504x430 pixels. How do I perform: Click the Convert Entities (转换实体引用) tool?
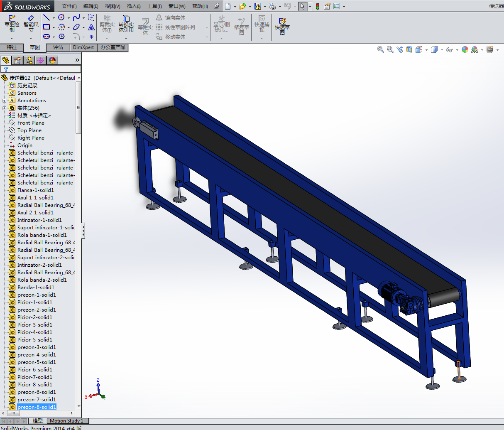tap(126, 24)
